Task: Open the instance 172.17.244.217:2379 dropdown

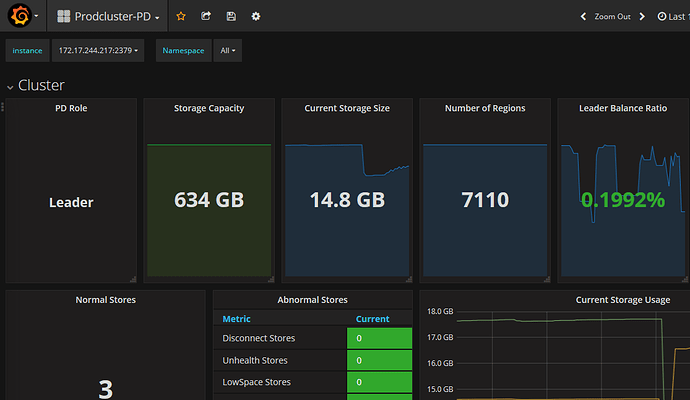Action: pyautogui.click(x=98, y=50)
